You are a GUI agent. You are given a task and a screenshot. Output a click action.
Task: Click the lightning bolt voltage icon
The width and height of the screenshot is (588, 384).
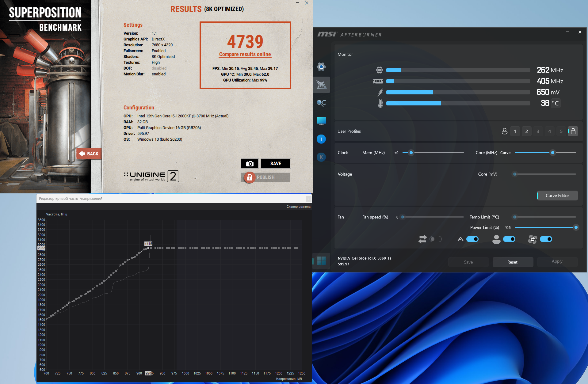point(380,92)
